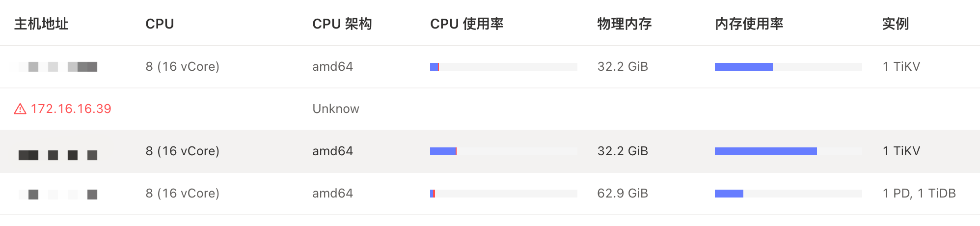Viewport: 980px width, 226px height.
Task: Click the 主机地址 column header
Action: coord(41,24)
